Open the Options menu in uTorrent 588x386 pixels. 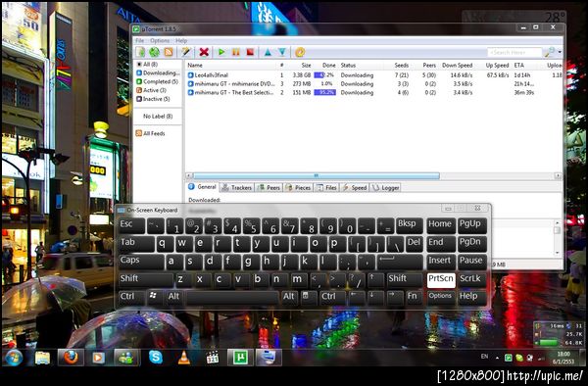[x=160, y=40]
